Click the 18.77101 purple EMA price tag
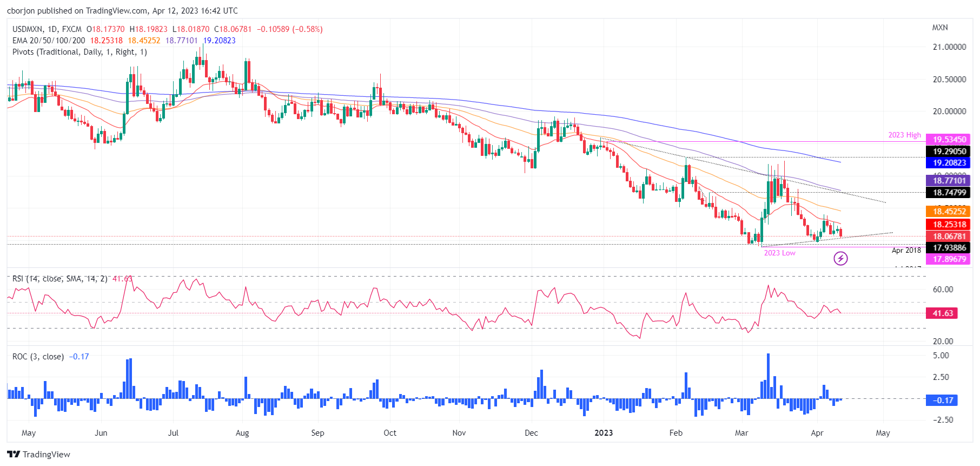Image resolution: width=980 pixels, height=466 pixels. (949, 181)
